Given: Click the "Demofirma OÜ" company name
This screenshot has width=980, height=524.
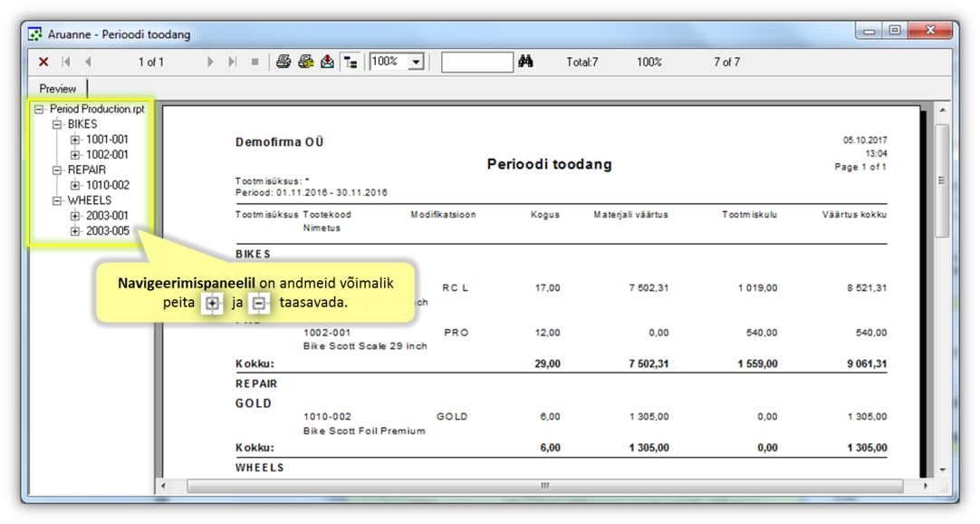Looking at the screenshot, I should pos(279,142).
